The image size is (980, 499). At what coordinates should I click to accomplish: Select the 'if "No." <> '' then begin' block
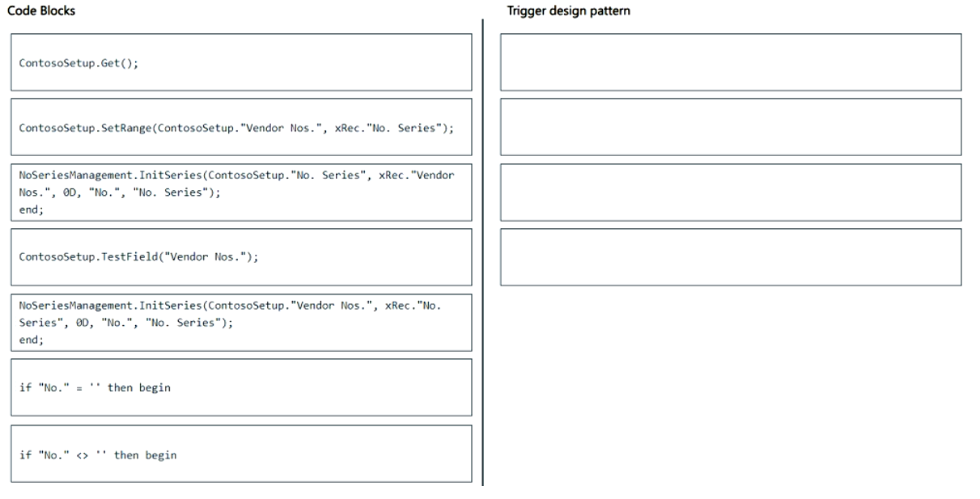pyautogui.click(x=240, y=454)
